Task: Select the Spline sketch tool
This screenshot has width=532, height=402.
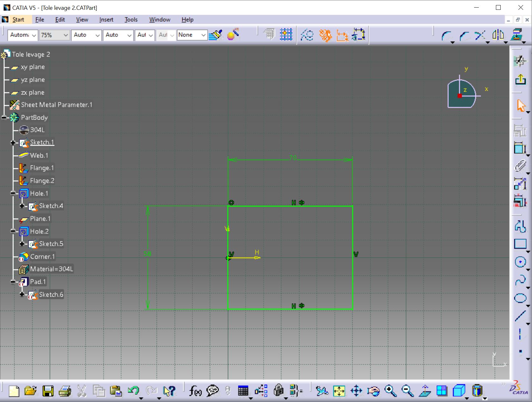Action: [520, 280]
